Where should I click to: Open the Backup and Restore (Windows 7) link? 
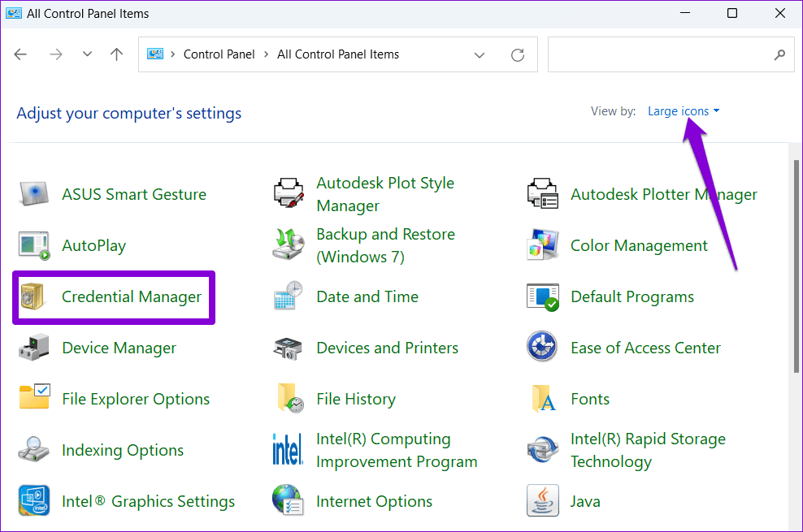385,245
